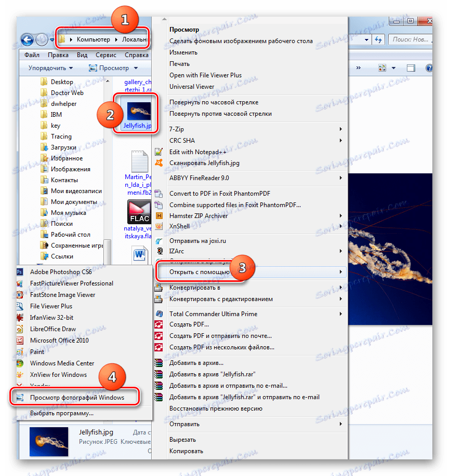Click the Avast scan icon beside Сканировать
The width and height of the screenshot is (463, 476).
click(159, 163)
